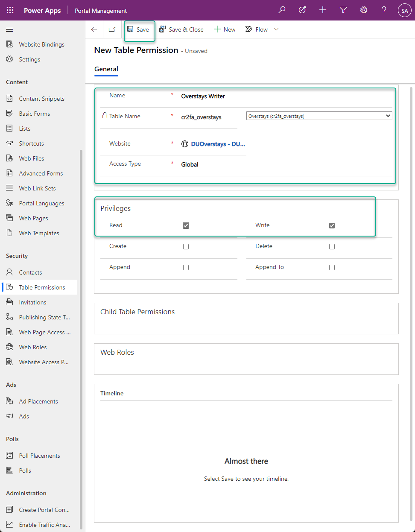Click the Ads megaphone sidebar icon
Viewport: 415px width, 532px height.
coord(9,416)
